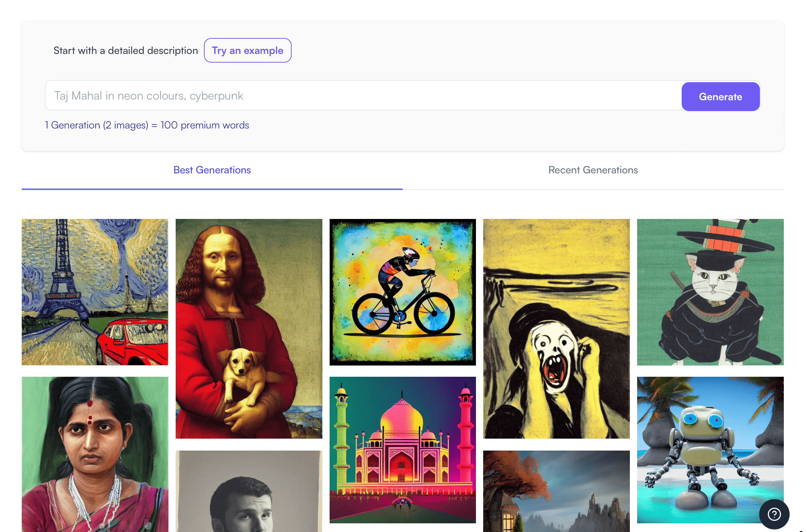Viewport: 807px width, 532px height.
Task: Open the woman in pink sari portrait
Action: [95, 454]
